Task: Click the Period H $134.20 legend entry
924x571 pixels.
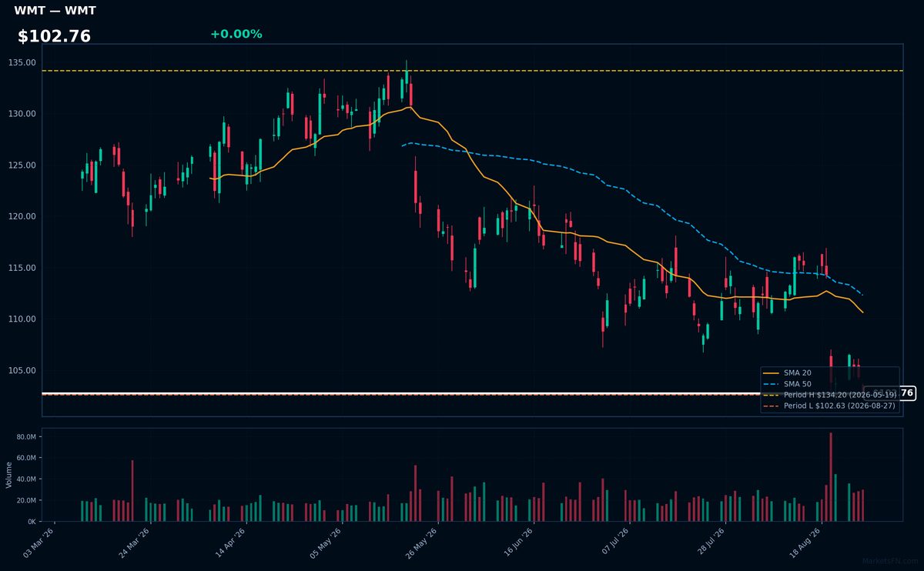Action: (830, 394)
